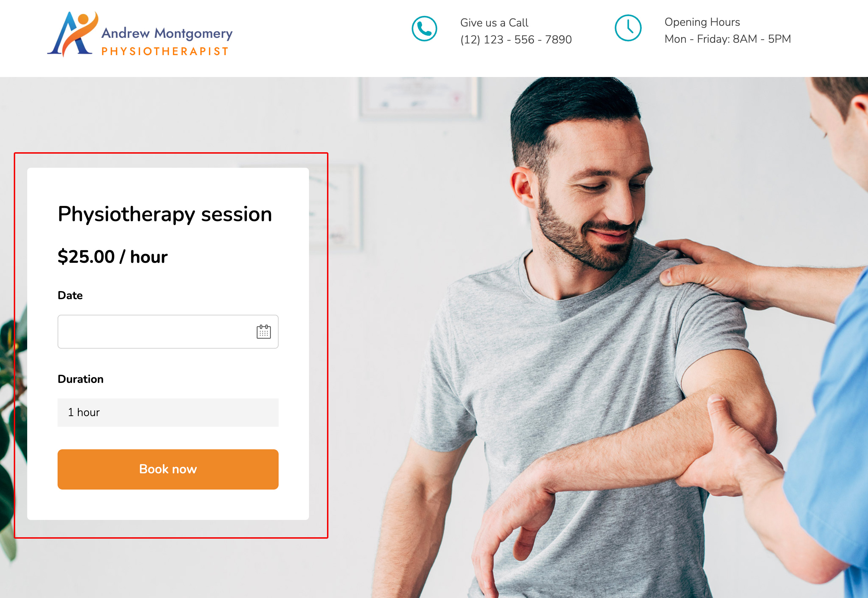The image size is (868, 598).
Task: Click the Date field label
Action: point(70,295)
